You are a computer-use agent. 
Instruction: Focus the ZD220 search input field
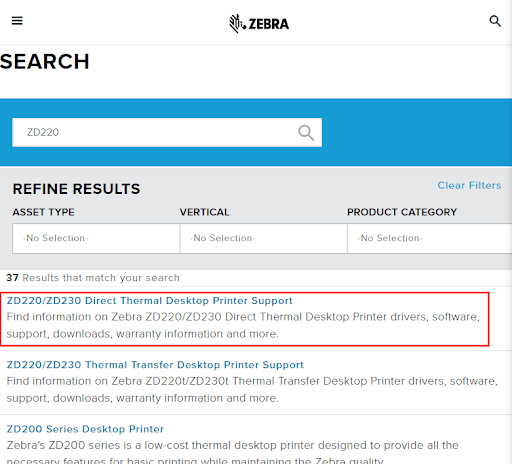[167, 132]
